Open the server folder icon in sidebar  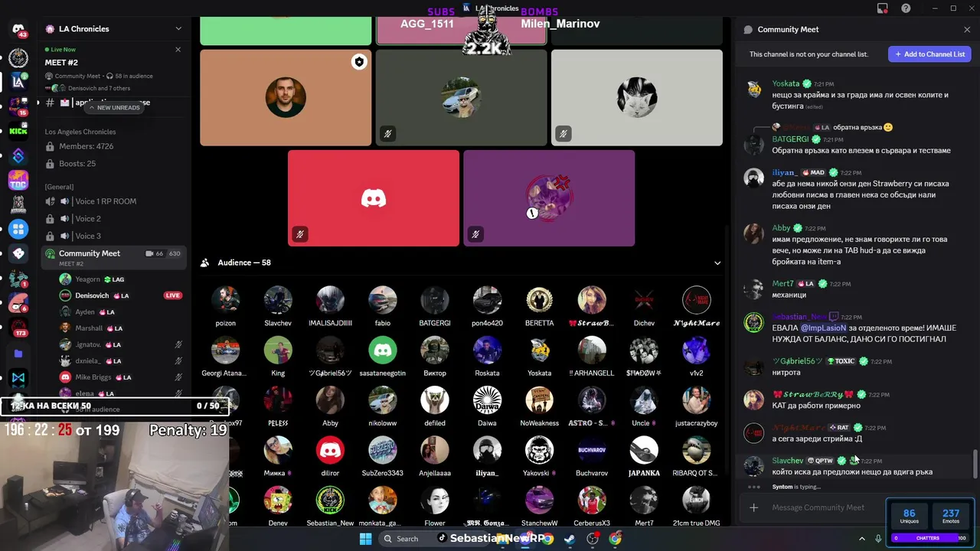[x=18, y=354]
